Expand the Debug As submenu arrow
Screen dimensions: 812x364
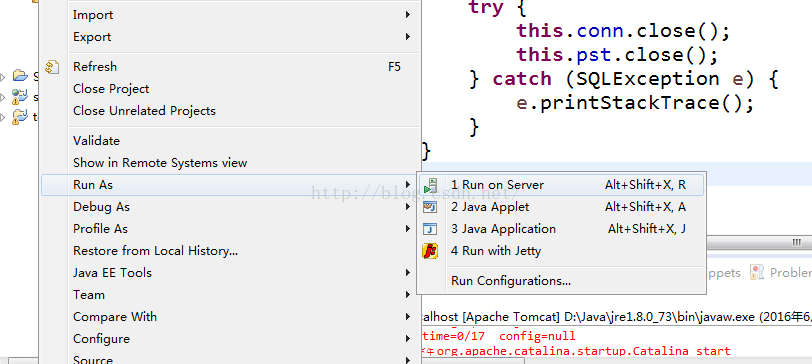click(408, 207)
